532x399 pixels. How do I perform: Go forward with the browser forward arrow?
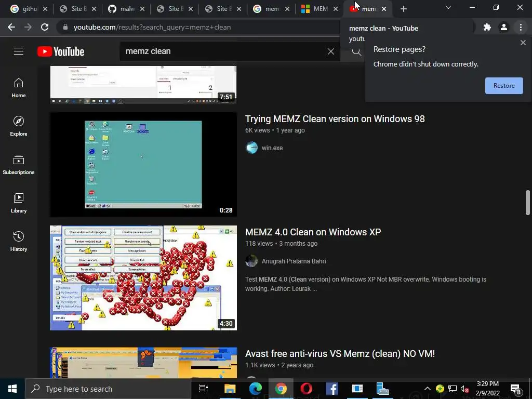coord(28,27)
